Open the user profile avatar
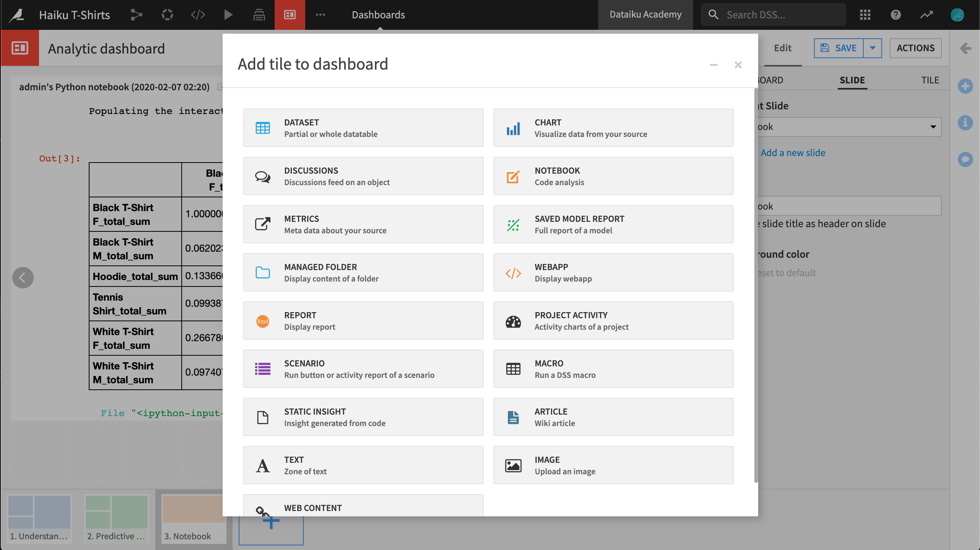Viewport: 980px width, 550px height. click(x=957, y=15)
